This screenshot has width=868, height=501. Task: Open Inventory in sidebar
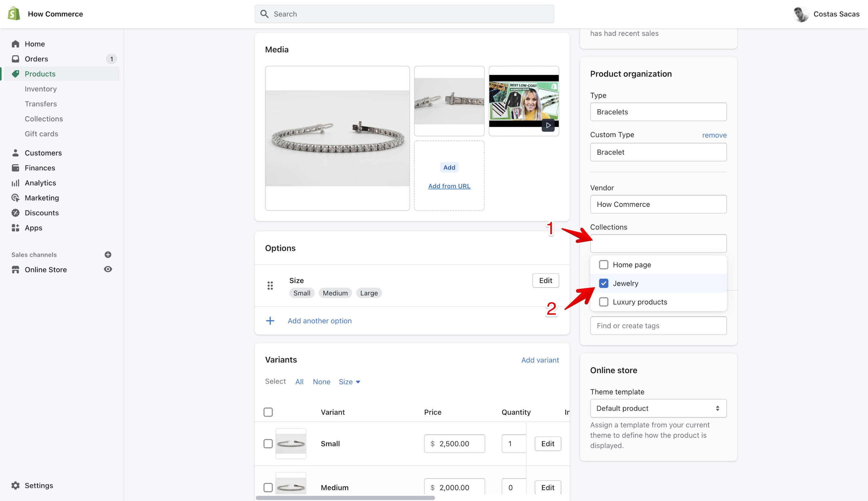41,89
